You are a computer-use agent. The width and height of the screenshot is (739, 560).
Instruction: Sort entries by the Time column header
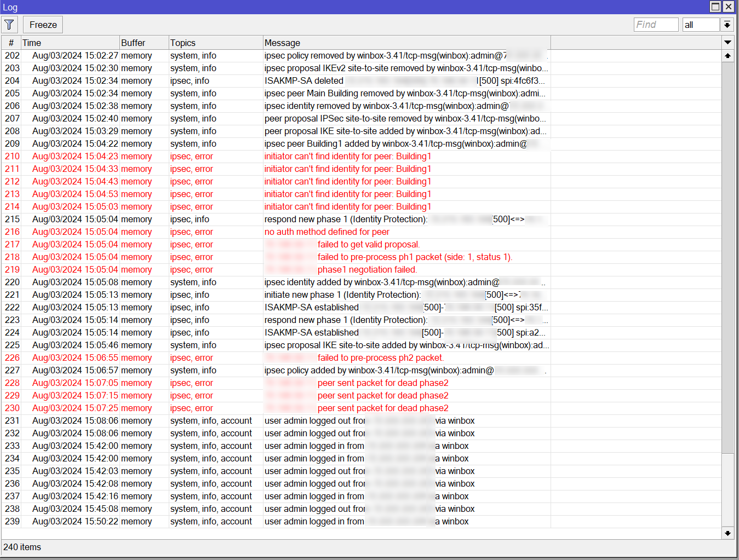click(31, 42)
